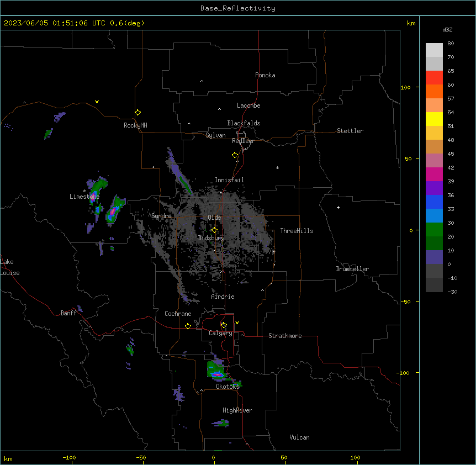Click the yellow diamond marker between Olds and Didsbury

[215, 230]
